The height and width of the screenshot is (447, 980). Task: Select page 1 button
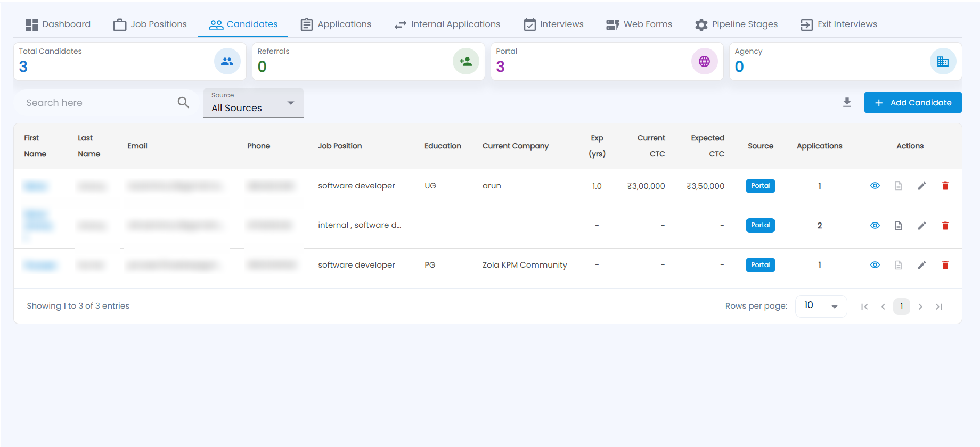click(x=902, y=307)
